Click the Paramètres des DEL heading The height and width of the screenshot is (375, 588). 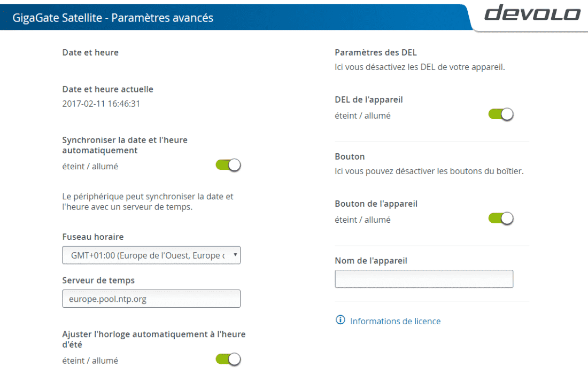pos(375,52)
